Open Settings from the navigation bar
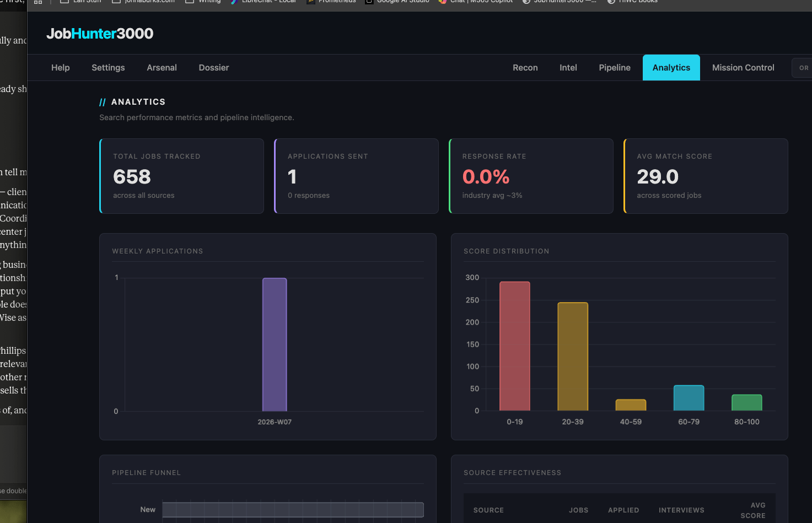 (x=108, y=67)
